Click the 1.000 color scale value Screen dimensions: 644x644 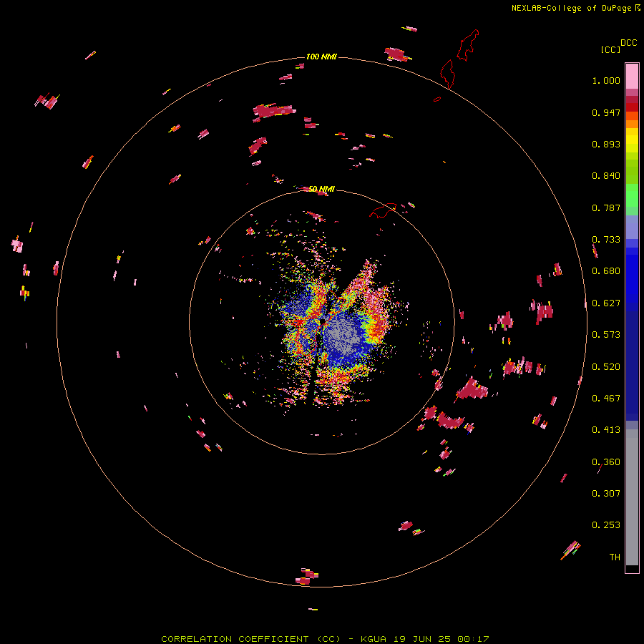606,80
